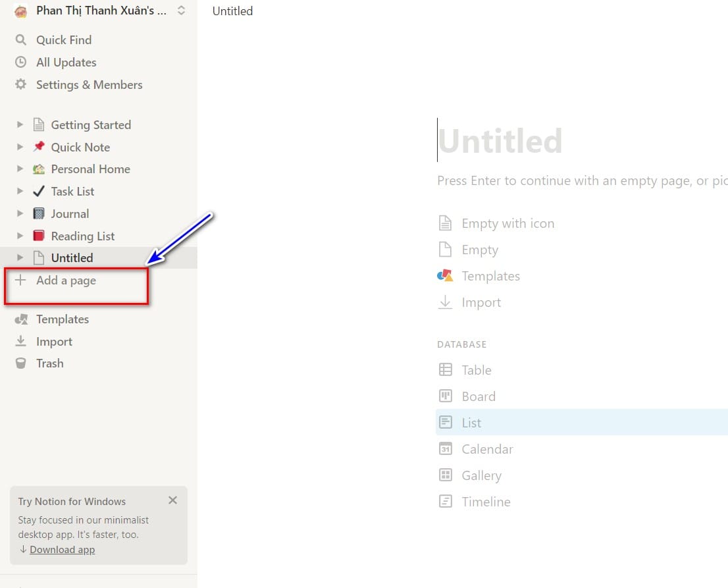Open the Task List page
This screenshot has height=588, width=728.
point(72,192)
